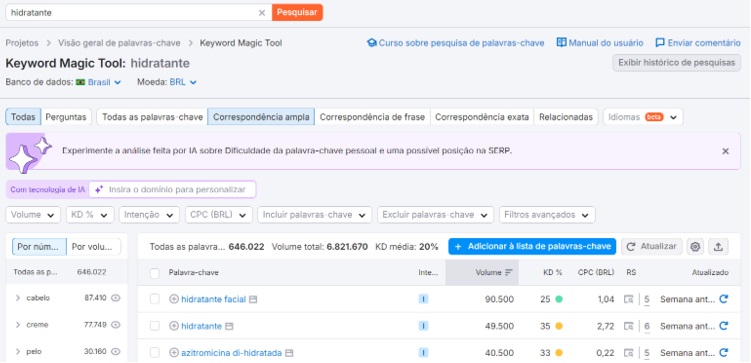Open SERP preview icon after hidratante facial
751x363 pixels.
coord(253,299)
